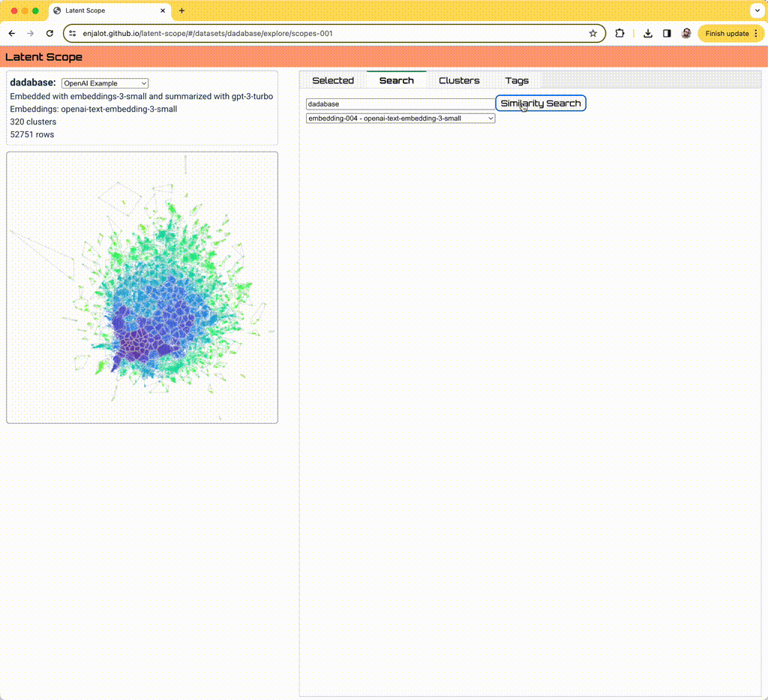Image resolution: width=768 pixels, height=700 pixels.
Task: Open the browser extensions puzzle icon
Action: click(x=619, y=33)
